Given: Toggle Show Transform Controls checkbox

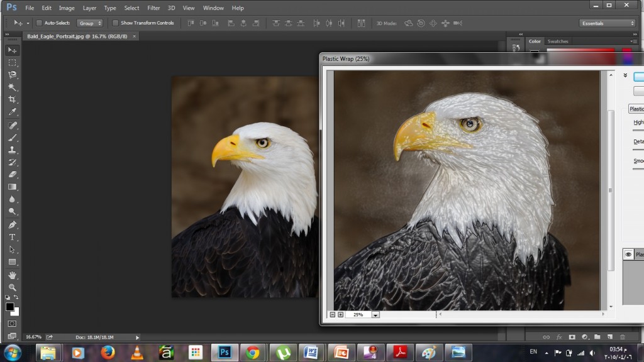Looking at the screenshot, I should point(116,23).
